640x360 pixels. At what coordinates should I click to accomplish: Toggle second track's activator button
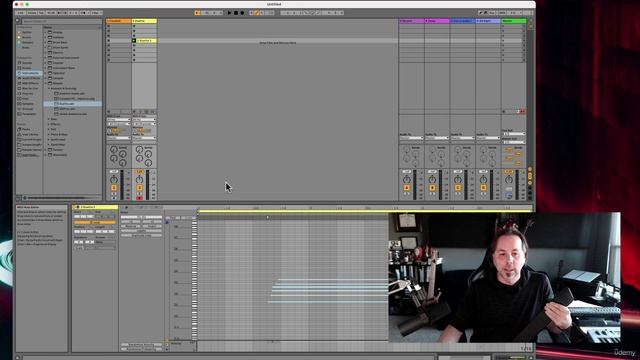(x=140, y=188)
